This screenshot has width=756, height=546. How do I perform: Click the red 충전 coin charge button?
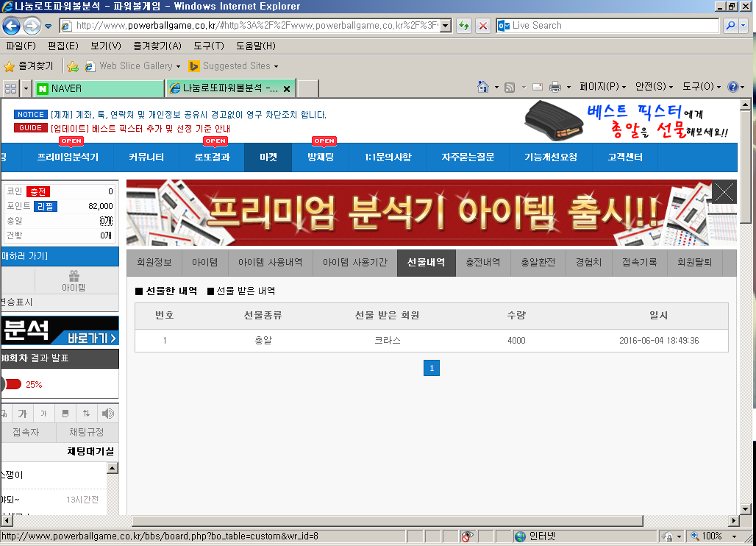pos(38,192)
